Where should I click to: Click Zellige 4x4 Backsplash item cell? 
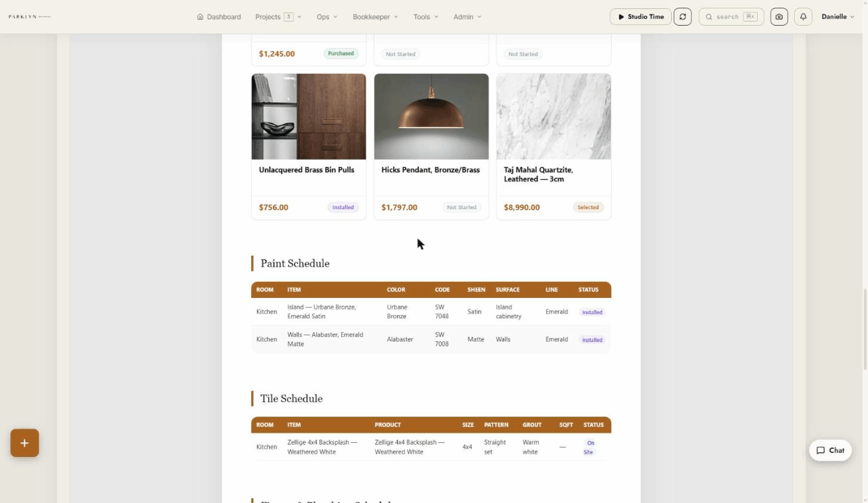point(322,447)
